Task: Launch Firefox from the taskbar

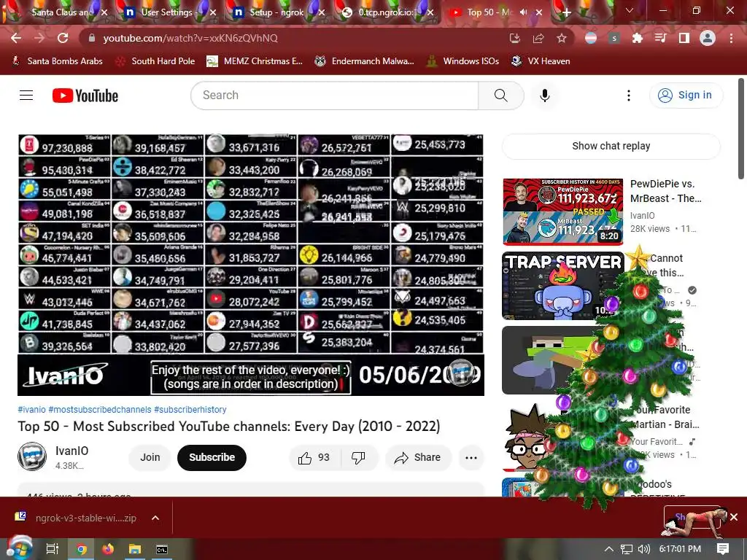Action: 108,549
